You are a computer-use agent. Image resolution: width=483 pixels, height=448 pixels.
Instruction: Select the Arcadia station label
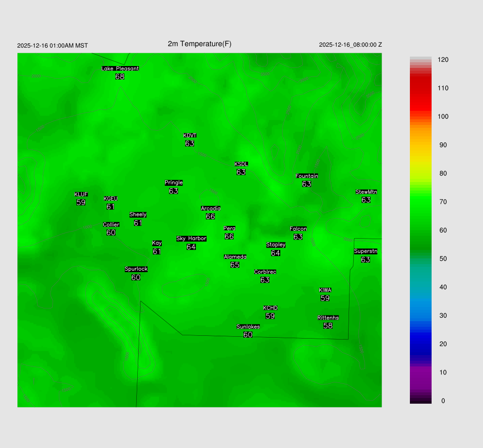tap(210, 208)
